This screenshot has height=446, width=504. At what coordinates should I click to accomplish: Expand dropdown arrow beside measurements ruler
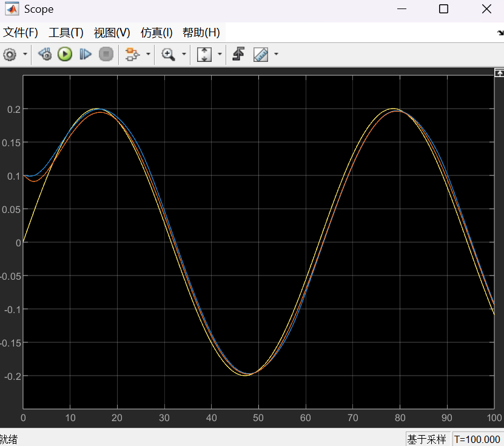[x=277, y=55]
